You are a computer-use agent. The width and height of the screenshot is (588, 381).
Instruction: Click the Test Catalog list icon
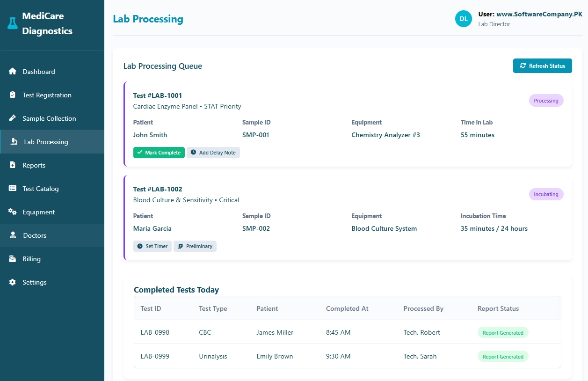(13, 189)
